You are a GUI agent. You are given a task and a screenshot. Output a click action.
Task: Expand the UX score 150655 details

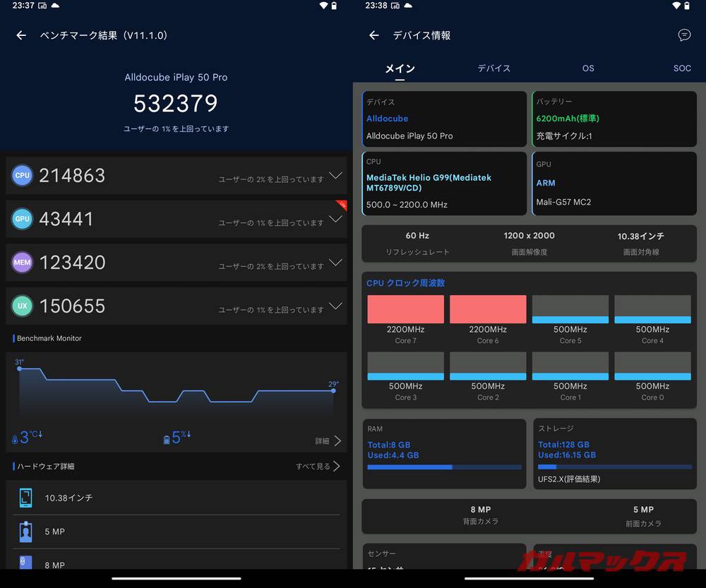335,306
